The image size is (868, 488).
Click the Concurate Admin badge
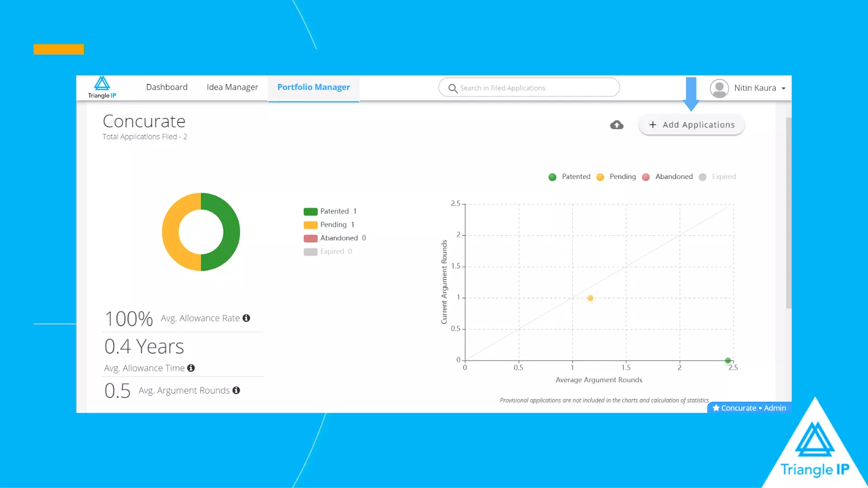(749, 408)
